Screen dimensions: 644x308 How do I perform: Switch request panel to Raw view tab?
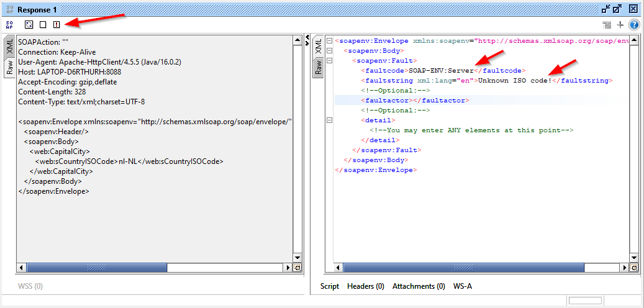pyautogui.click(x=9, y=68)
